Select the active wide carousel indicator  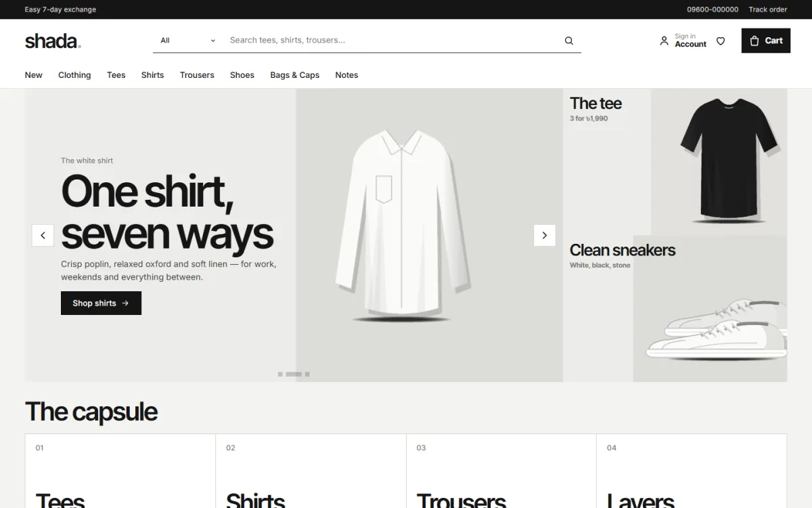point(294,374)
